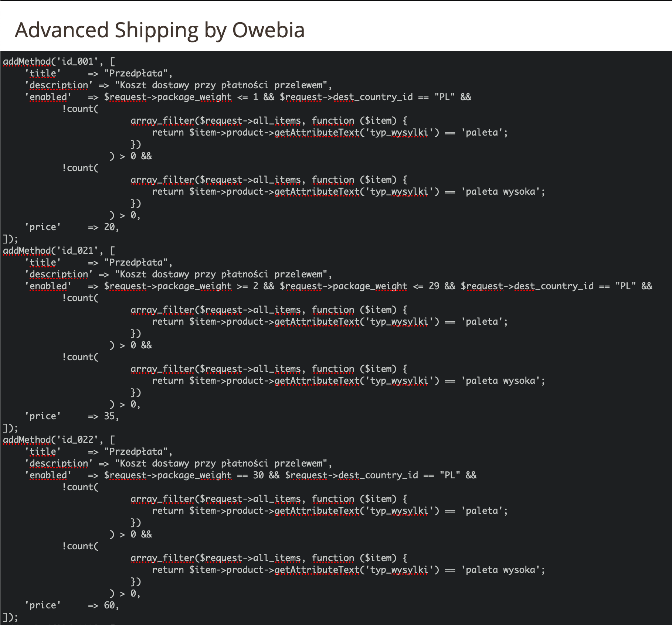Click 'id_022' in the addMethod call

pos(77,440)
